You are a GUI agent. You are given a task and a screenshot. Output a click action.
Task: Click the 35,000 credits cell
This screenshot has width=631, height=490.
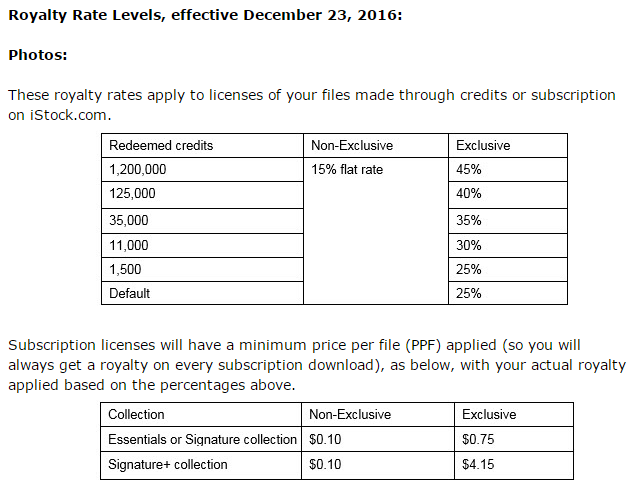coord(202,221)
